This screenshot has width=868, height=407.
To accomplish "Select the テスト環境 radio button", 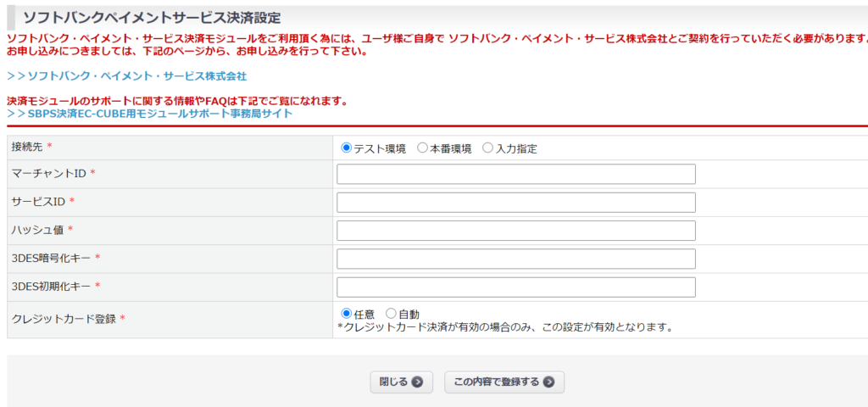I will (x=346, y=148).
